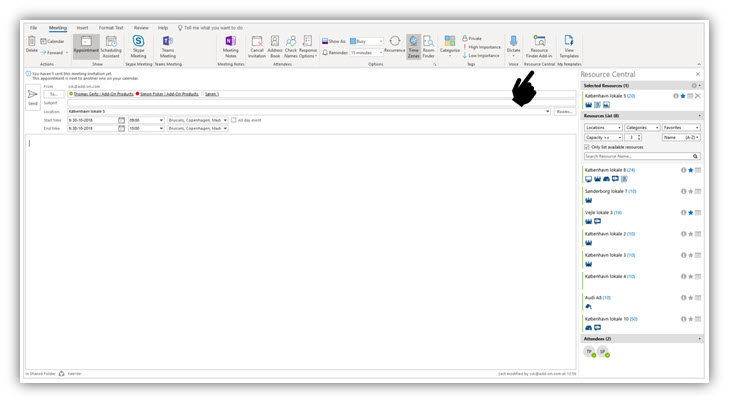Open the Name (A-Z) sort dropdown
Image resolution: width=729 pixels, height=403 pixels.
(681, 138)
